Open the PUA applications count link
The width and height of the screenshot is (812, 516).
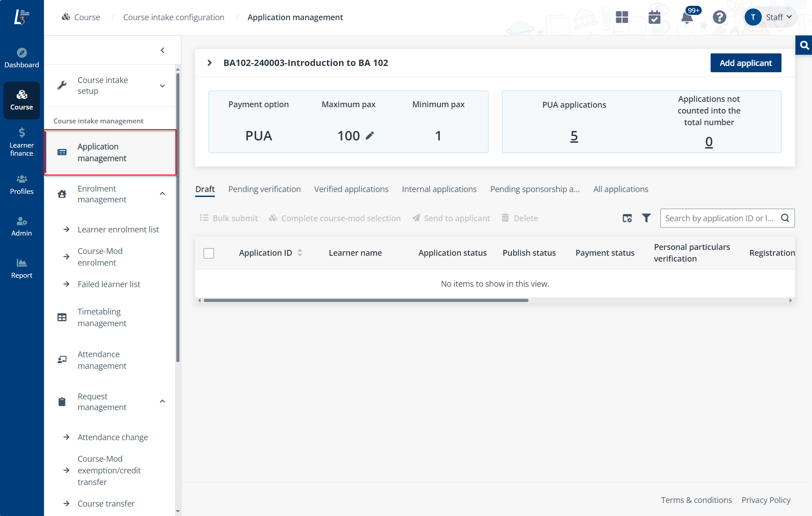574,136
